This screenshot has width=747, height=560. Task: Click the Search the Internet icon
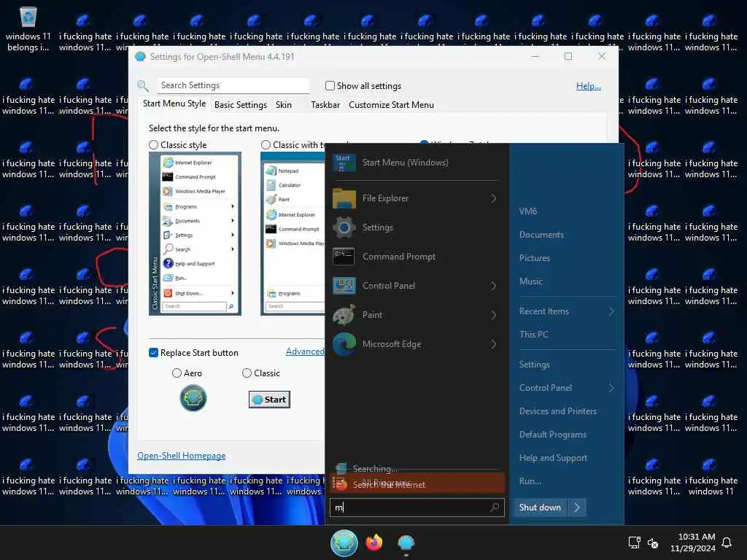340,484
